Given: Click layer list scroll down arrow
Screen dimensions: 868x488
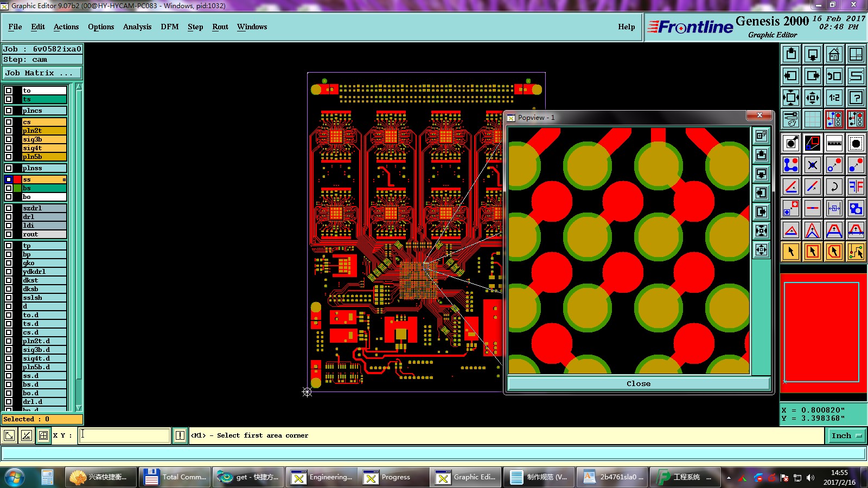Looking at the screenshot, I should 79,408.
